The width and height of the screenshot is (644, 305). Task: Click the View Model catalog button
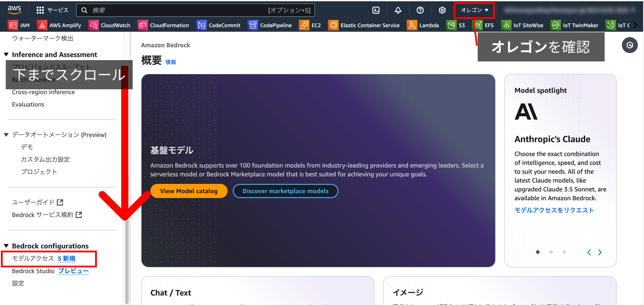tap(189, 191)
